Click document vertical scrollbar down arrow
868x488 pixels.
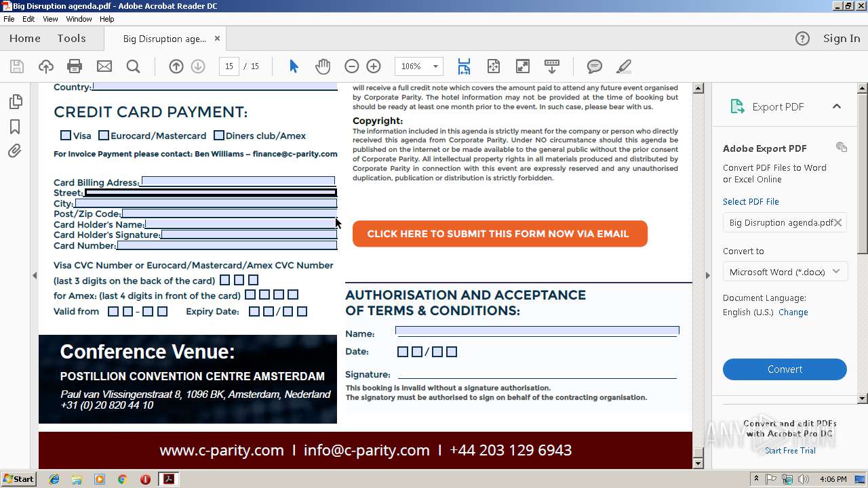tap(698, 464)
